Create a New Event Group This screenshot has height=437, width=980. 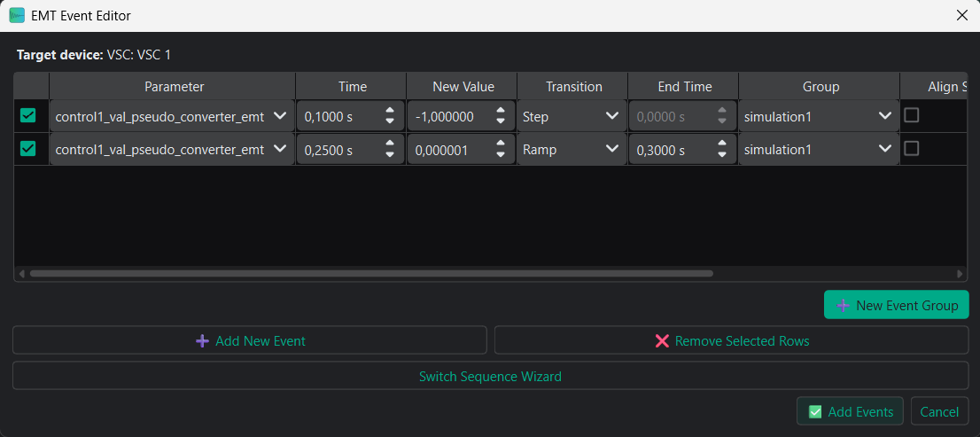pos(896,305)
